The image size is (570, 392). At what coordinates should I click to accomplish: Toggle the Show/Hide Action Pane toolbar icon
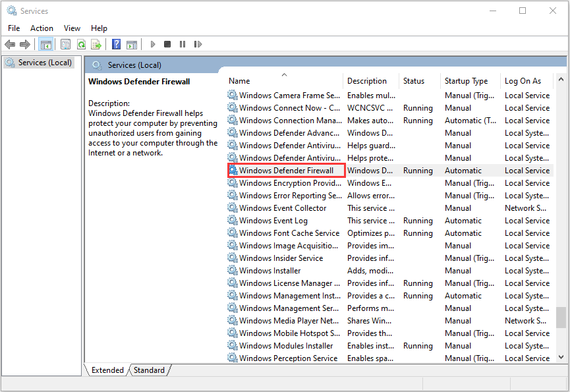pos(132,44)
